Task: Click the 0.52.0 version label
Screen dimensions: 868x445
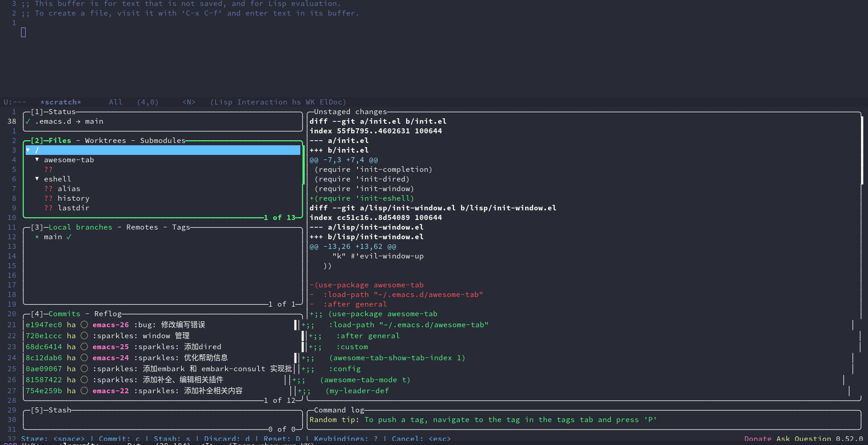Action: tap(849, 439)
